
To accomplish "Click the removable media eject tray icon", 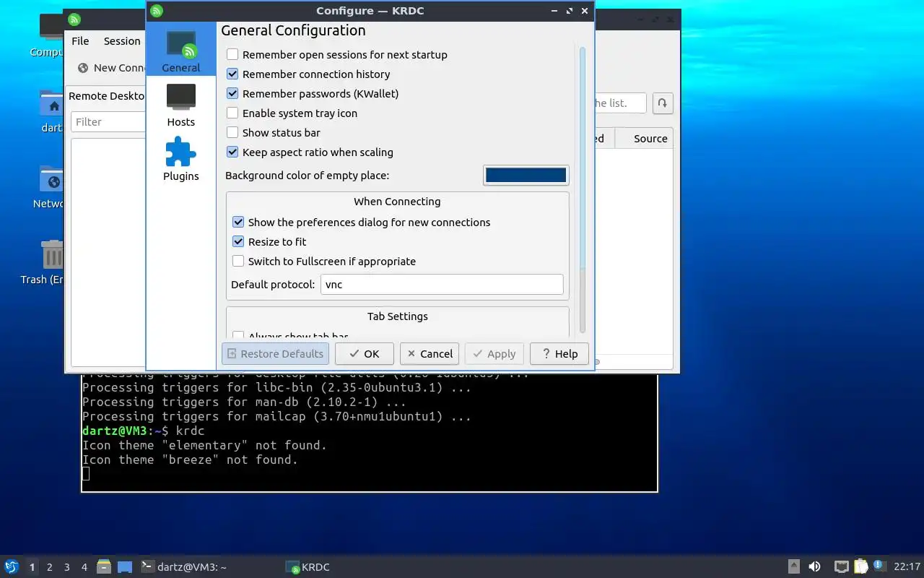I will click(793, 566).
